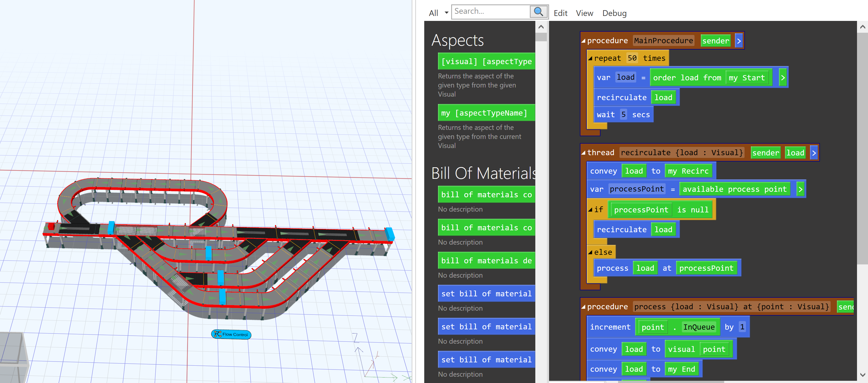
Task: Open the Edit menu
Action: pyautogui.click(x=560, y=13)
